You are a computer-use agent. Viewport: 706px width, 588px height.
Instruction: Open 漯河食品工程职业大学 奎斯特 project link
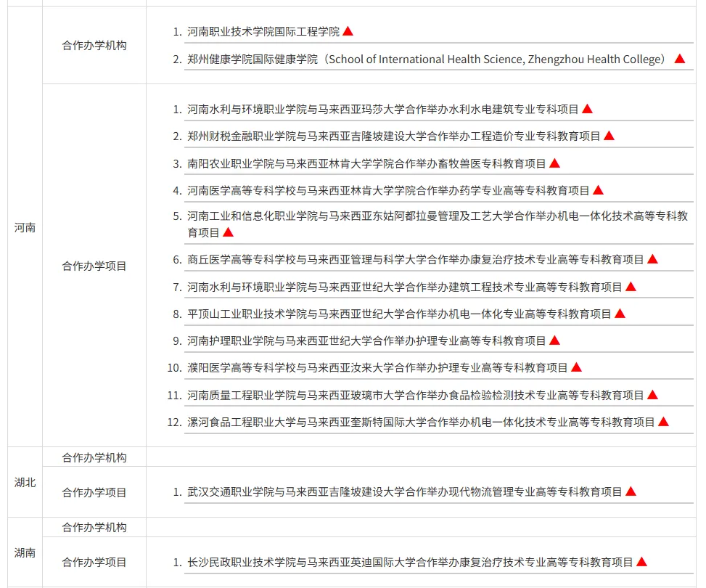421,422
